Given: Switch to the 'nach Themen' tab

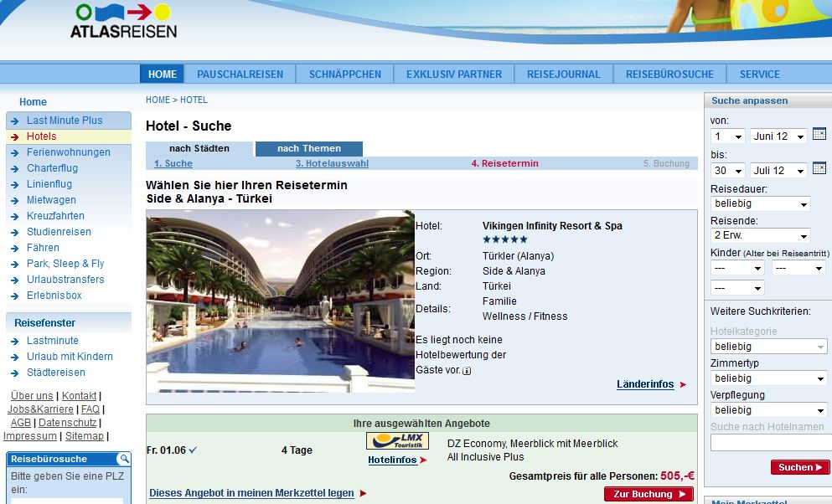Looking at the screenshot, I should click(309, 148).
